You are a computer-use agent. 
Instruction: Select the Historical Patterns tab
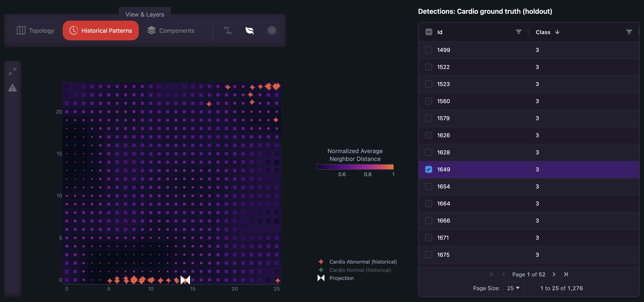[x=100, y=31]
